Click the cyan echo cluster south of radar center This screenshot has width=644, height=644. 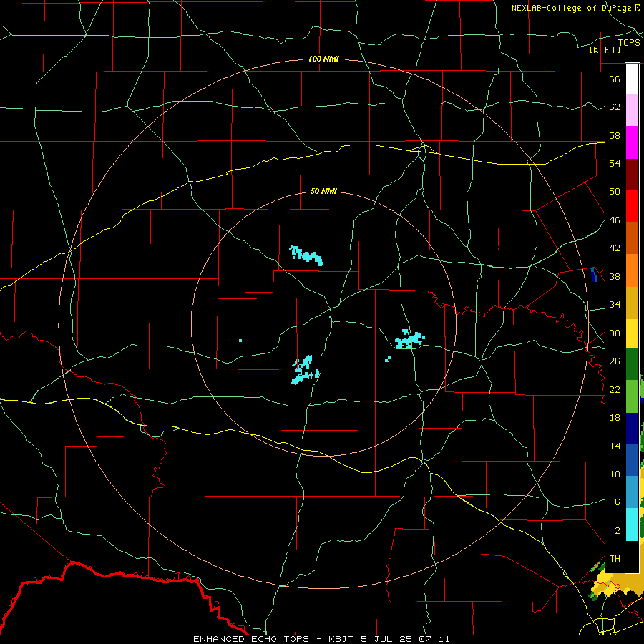click(x=305, y=371)
